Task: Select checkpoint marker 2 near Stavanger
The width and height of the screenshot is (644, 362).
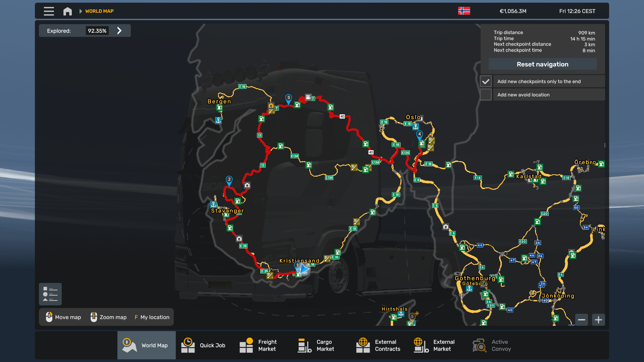Action: click(229, 180)
